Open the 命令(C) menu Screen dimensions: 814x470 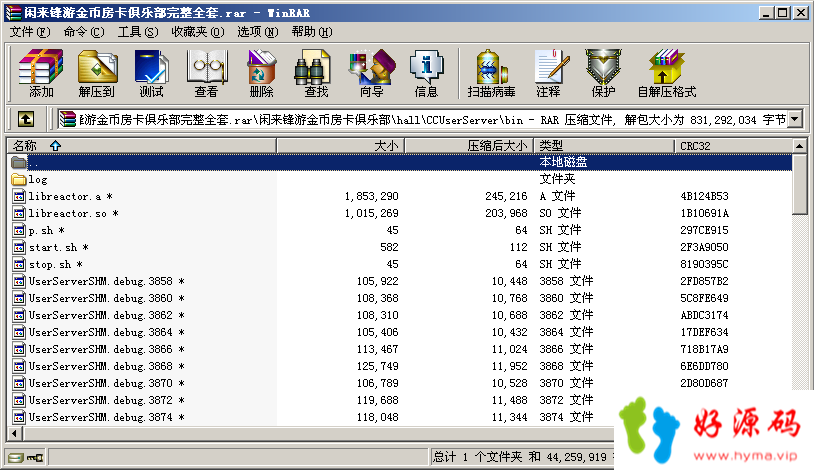84,32
